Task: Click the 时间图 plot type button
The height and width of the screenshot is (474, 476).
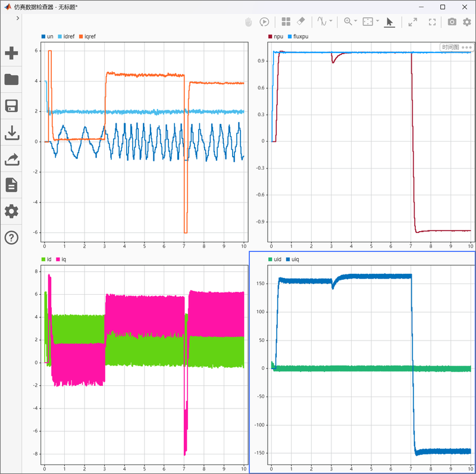Action: 450,47
